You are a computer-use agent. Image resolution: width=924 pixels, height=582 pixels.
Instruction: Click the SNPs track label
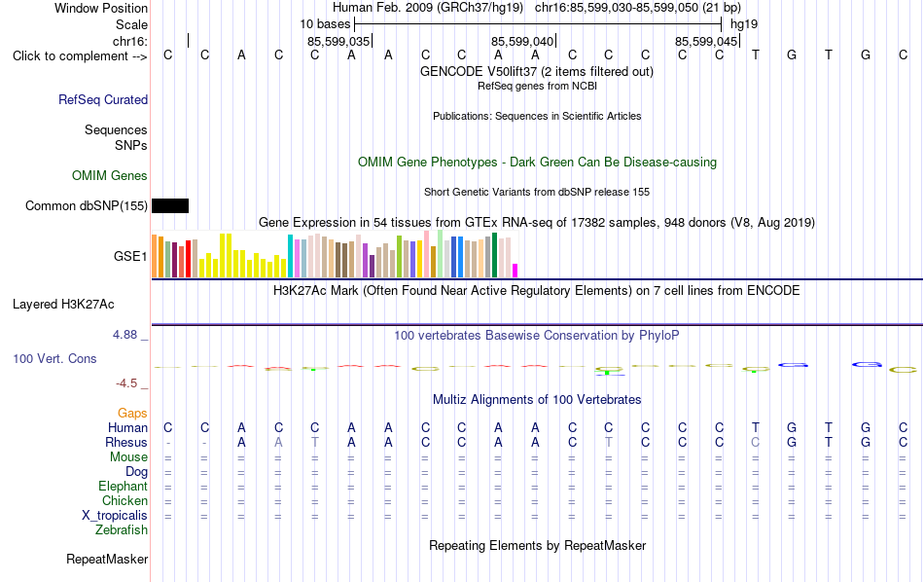click(131, 145)
